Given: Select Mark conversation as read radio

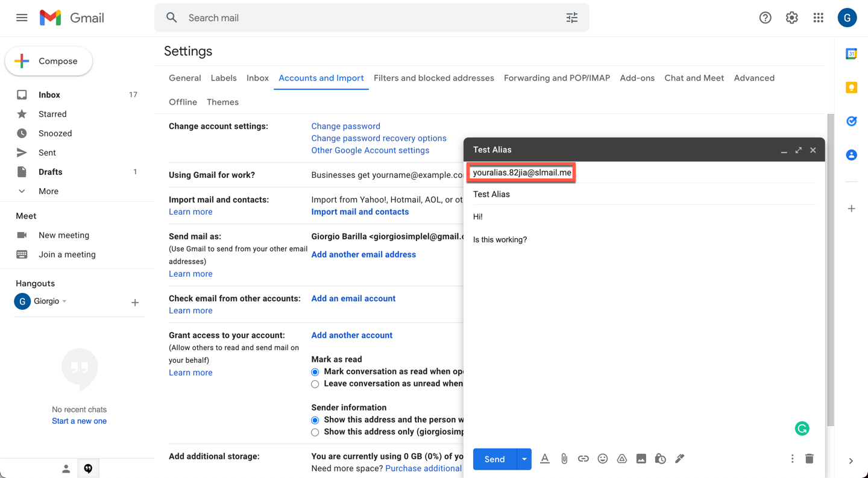Looking at the screenshot, I should [x=315, y=372].
